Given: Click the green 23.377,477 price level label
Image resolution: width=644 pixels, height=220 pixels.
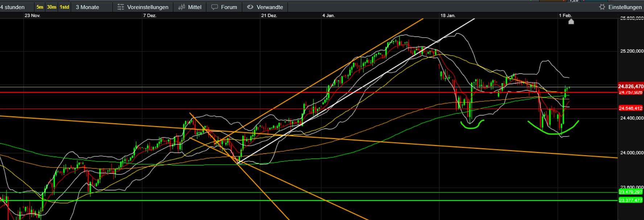Looking at the screenshot, I should coord(631,200).
